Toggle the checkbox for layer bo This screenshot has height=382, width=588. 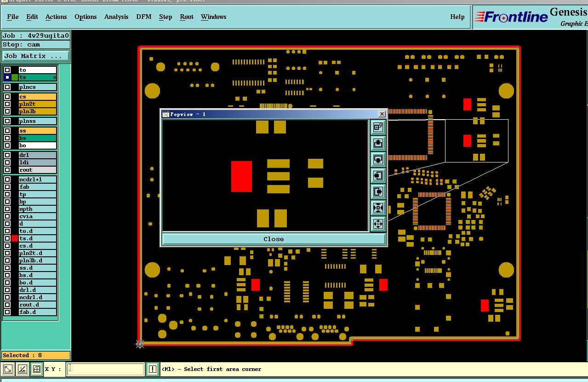[7, 145]
